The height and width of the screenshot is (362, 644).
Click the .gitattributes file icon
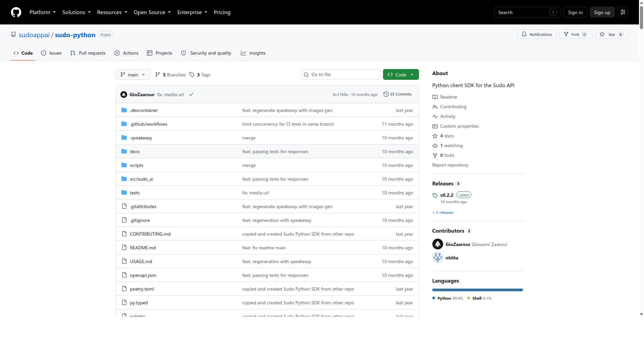pyautogui.click(x=124, y=206)
